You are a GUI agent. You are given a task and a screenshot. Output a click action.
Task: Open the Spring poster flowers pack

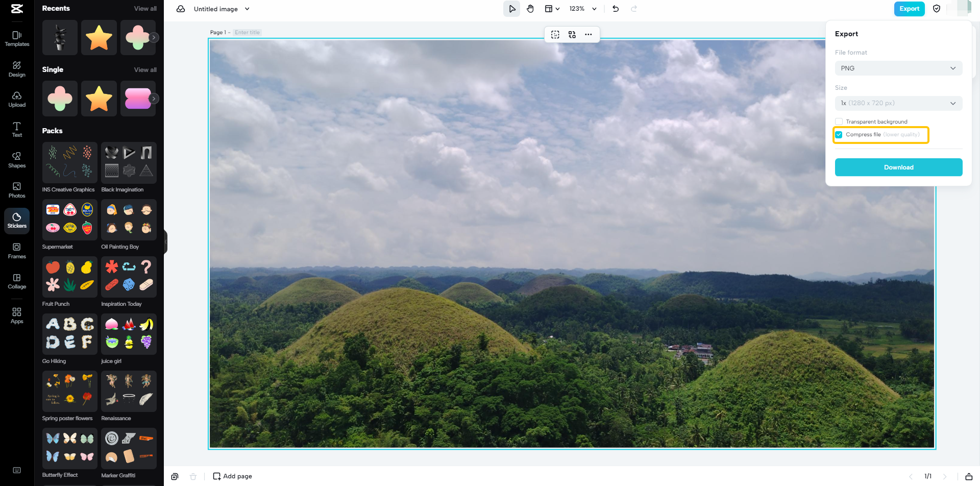pos(69,392)
